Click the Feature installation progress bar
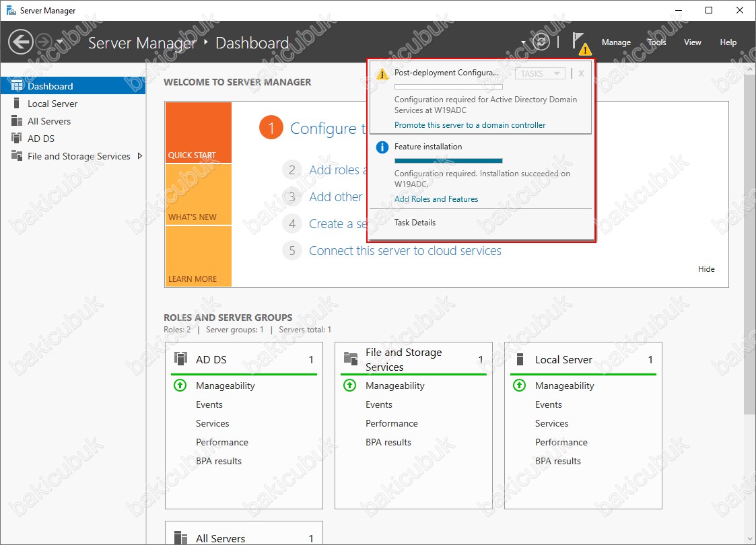756x545 pixels. (x=448, y=161)
